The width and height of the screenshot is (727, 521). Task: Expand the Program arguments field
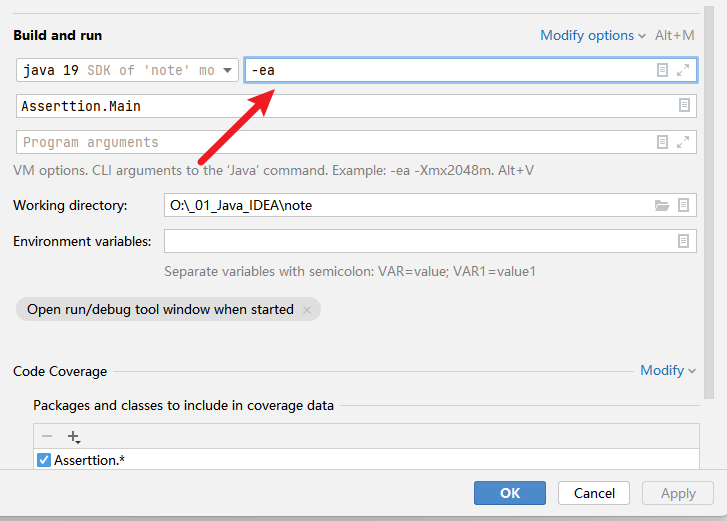coord(683,142)
